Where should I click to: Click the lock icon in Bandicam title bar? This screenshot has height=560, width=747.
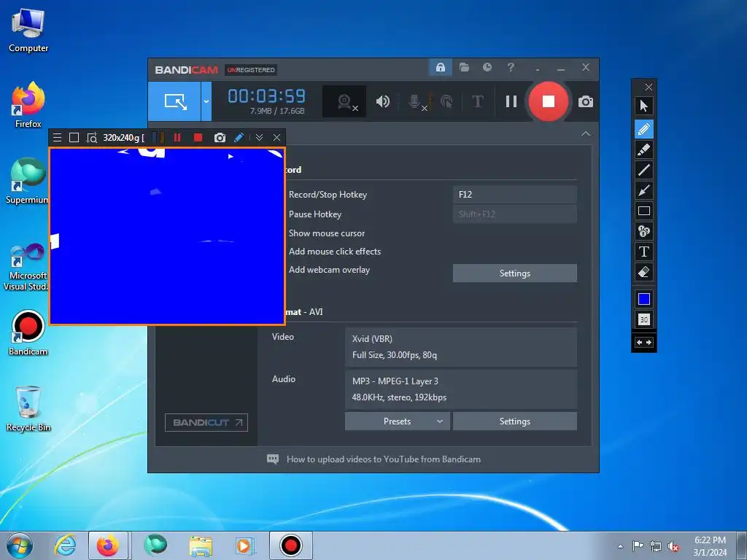click(x=441, y=67)
